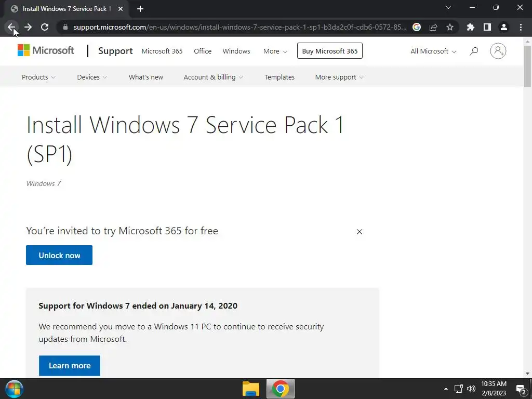This screenshot has width=532, height=399.
Task: Reload the page with the refresh icon
Action: point(45,27)
